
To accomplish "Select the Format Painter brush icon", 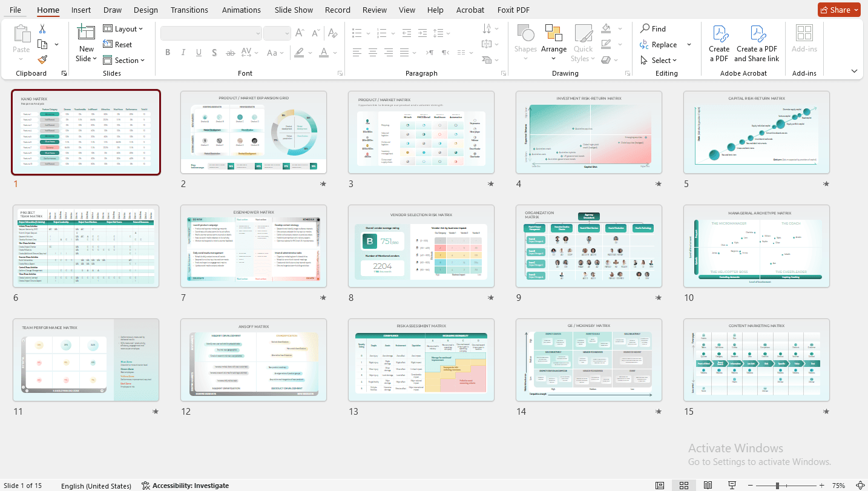I will click(x=42, y=59).
